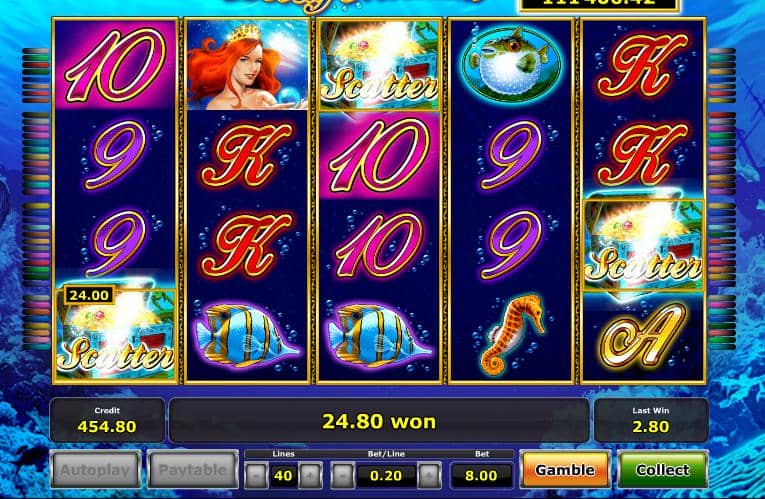Click the striped fish on reel three
This screenshot has width=765, height=499.
click(x=378, y=335)
